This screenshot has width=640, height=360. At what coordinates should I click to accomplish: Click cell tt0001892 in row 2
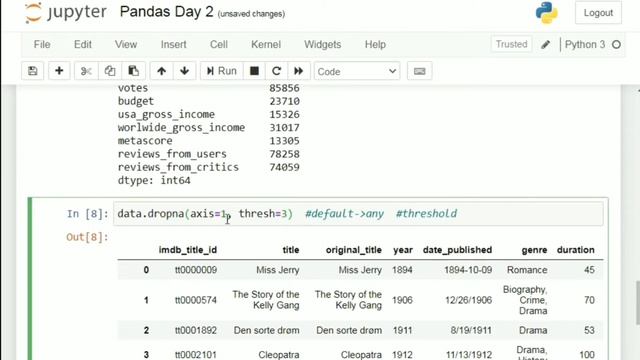coord(196,330)
